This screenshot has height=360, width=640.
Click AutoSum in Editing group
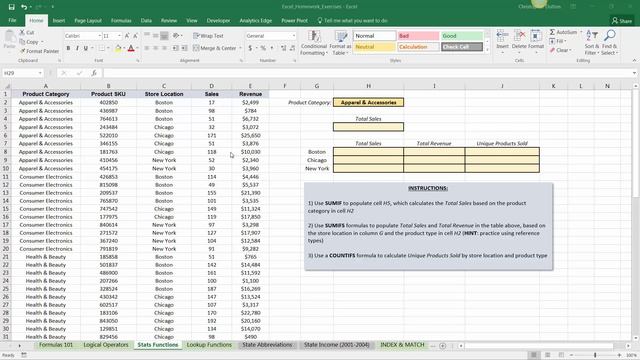coord(563,32)
